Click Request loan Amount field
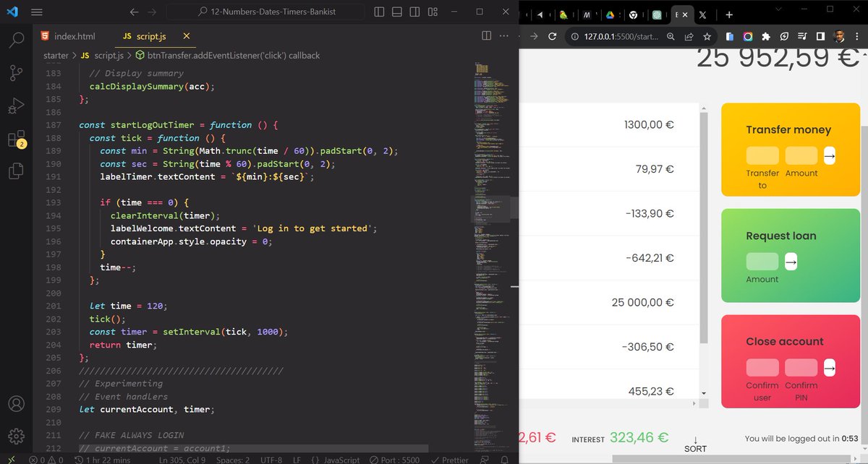The height and width of the screenshot is (464, 868). [762, 262]
